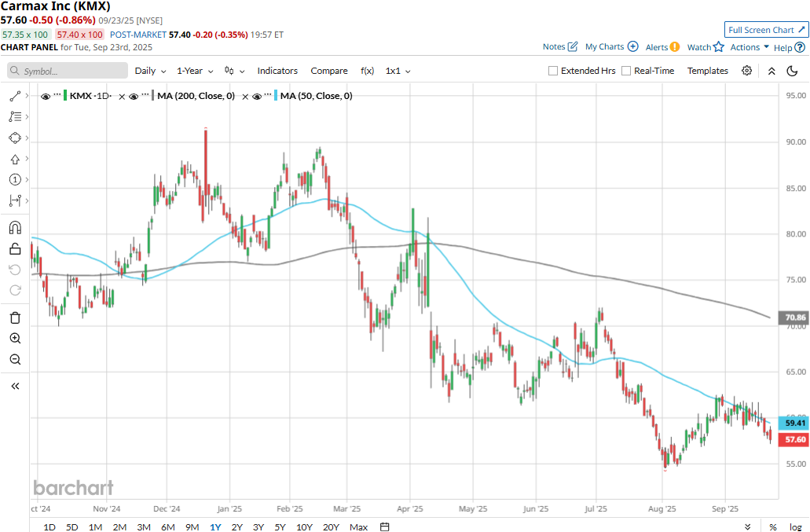810x532 pixels.
Task: Focus the Symbol search field
Action: [x=68, y=71]
